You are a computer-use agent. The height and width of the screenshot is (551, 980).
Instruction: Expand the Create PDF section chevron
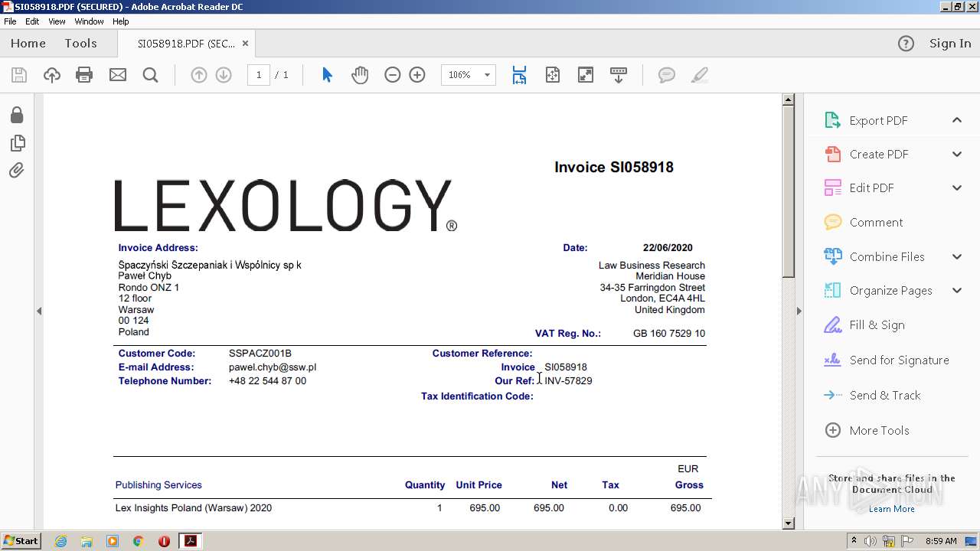(x=957, y=154)
